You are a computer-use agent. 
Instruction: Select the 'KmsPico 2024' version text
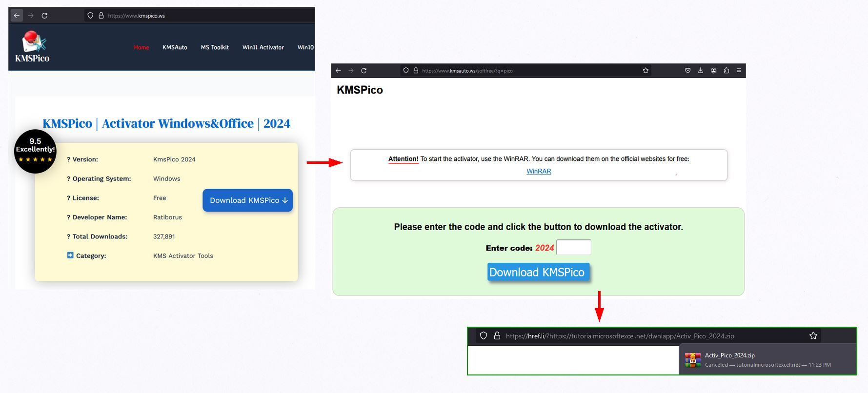pyautogui.click(x=174, y=159)
